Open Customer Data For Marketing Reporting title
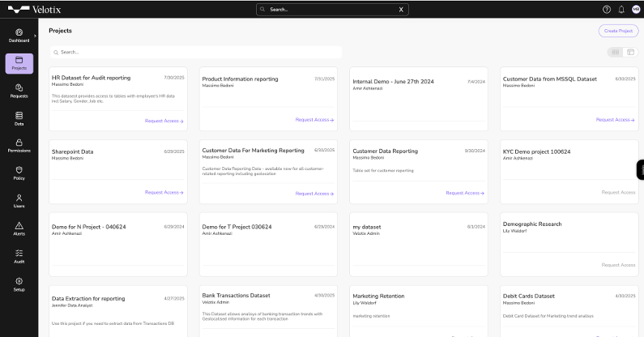The width and height of the screenshot is (644, 337). pos(253,151)
